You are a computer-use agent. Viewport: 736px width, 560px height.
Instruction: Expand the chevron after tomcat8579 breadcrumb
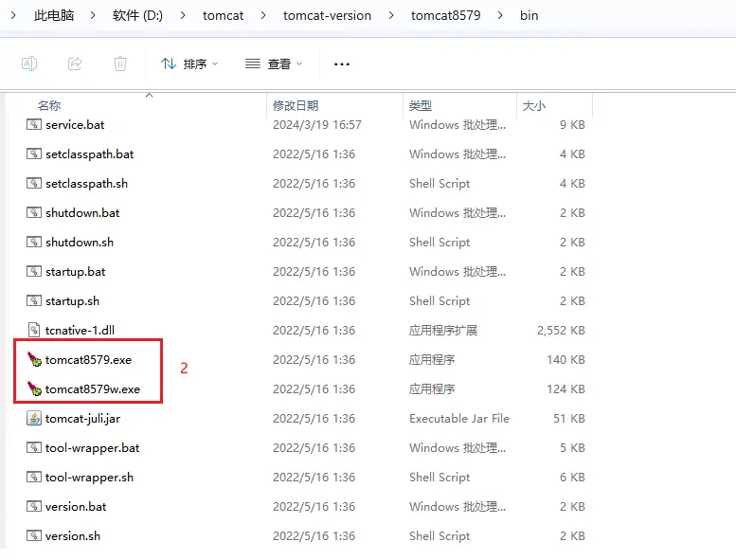[500, 15]
